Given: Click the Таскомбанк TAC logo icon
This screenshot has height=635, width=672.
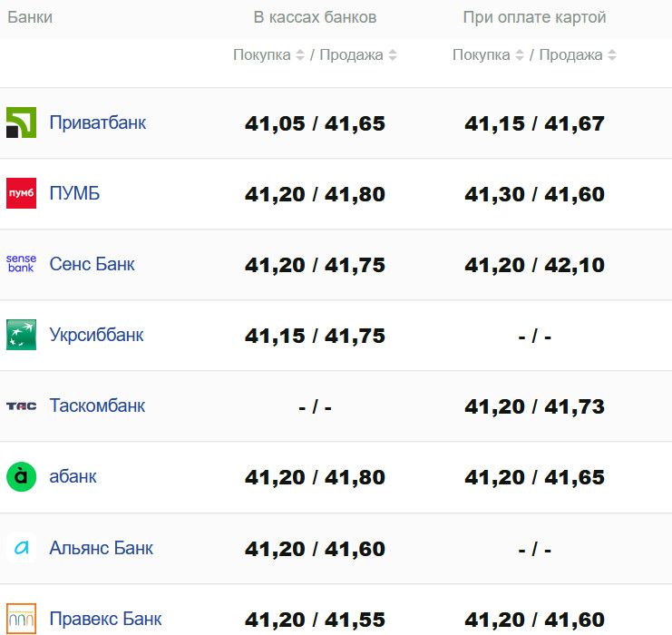Looking at the screenshot, I should point(21,405).
